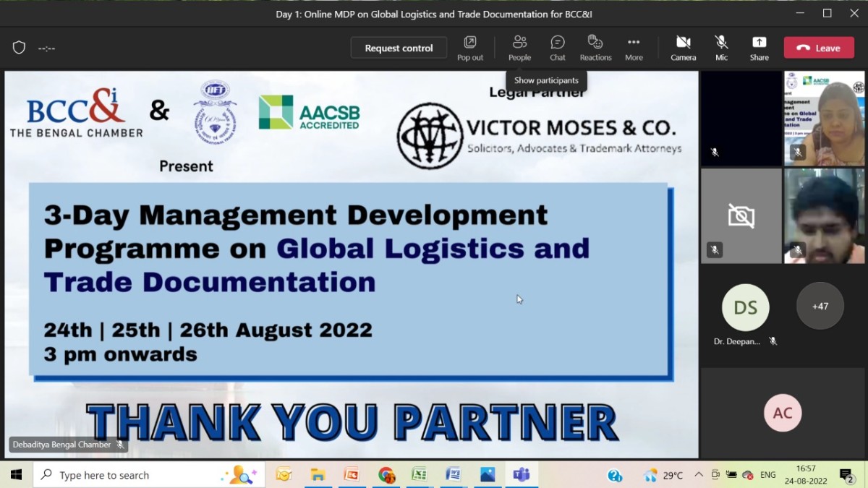Click the meeting shield security icon
Viewport: 868px width, 488px height.
coord(20,48)
